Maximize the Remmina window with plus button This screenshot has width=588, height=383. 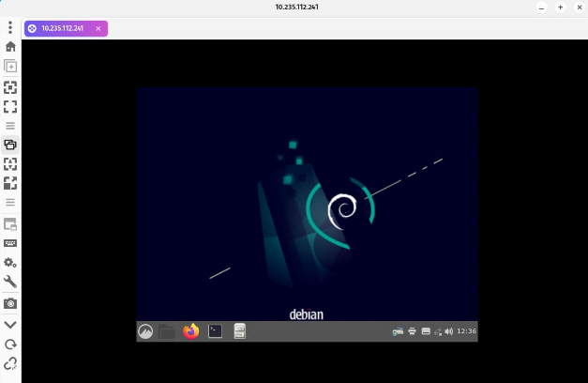coord(560,8)
